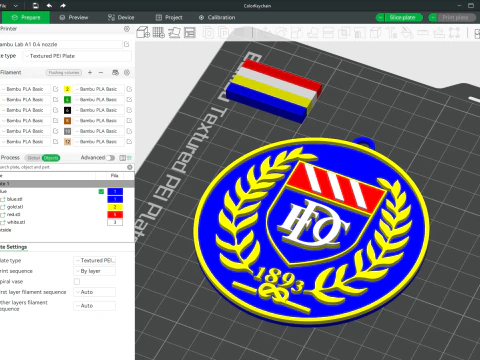Open the filament 8 Bambu PLA Basic dropdown

pyautogui.click(x=99, y=121)
